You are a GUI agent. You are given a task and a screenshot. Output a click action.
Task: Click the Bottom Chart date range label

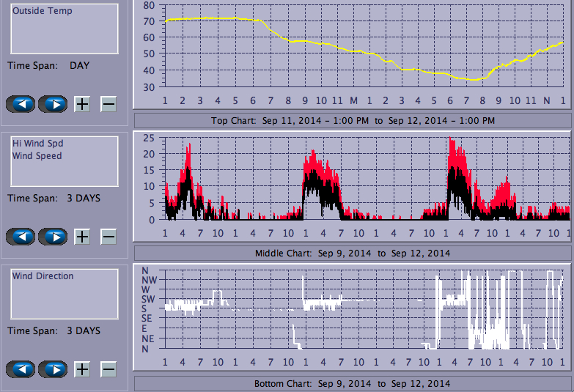(353, 383)
